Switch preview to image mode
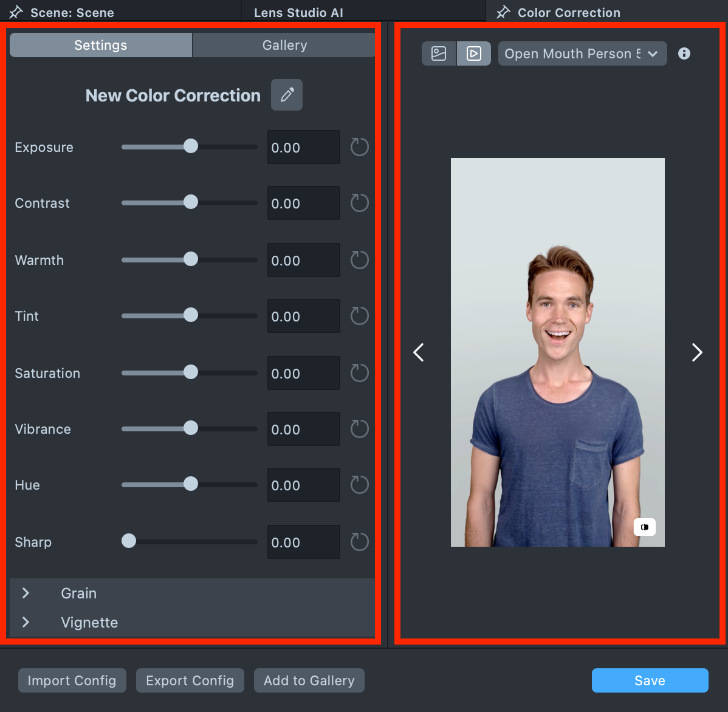 (439, 53)
